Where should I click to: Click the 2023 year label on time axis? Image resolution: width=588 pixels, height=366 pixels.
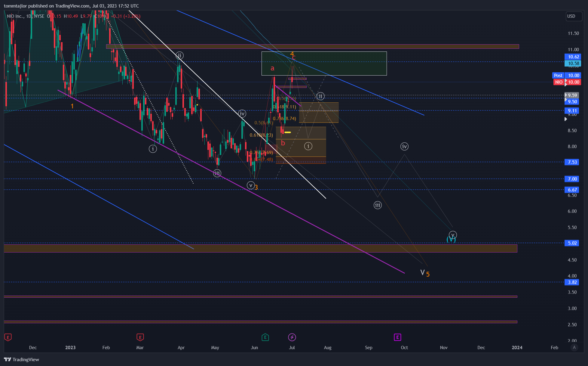[x=70, y=347]
